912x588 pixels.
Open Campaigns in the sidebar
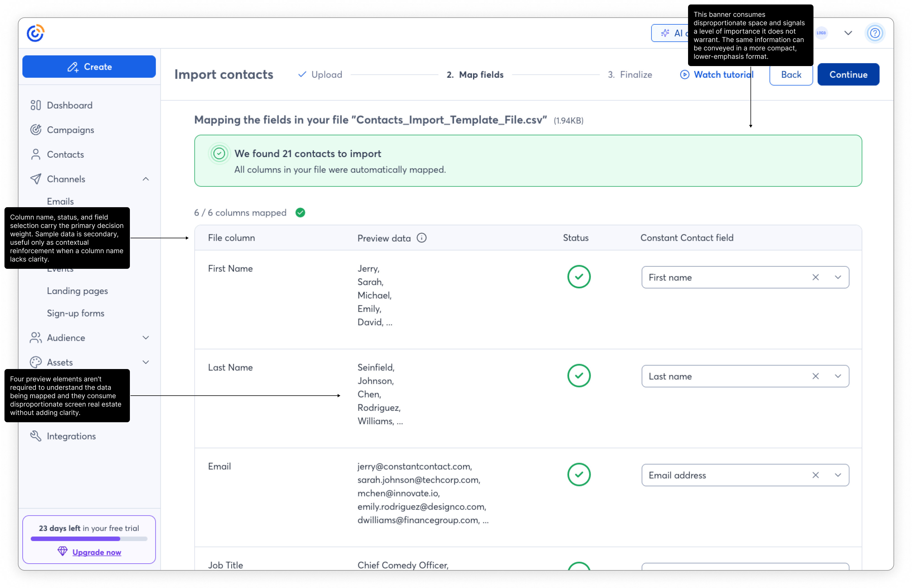tap(70, 130)
